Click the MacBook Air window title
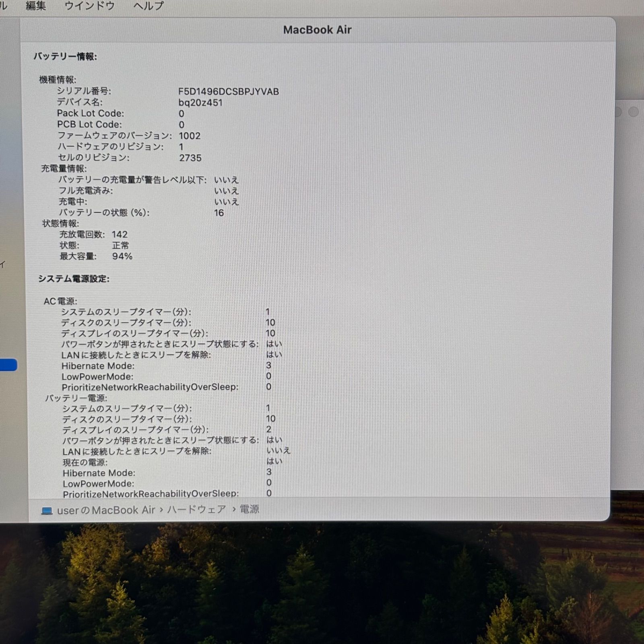 (317, 30)
